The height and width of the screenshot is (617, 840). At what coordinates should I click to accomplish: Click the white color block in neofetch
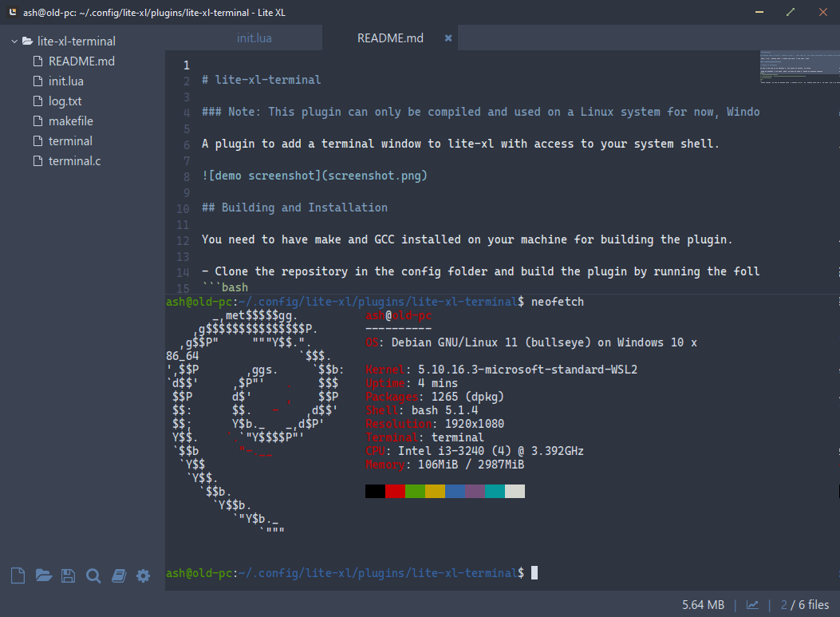click(515, 491)
